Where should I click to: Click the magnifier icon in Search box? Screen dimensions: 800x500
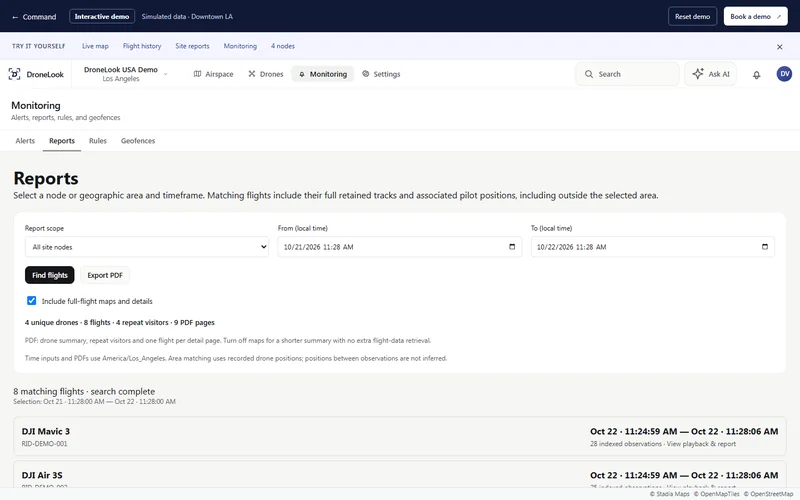coord(589,74)
